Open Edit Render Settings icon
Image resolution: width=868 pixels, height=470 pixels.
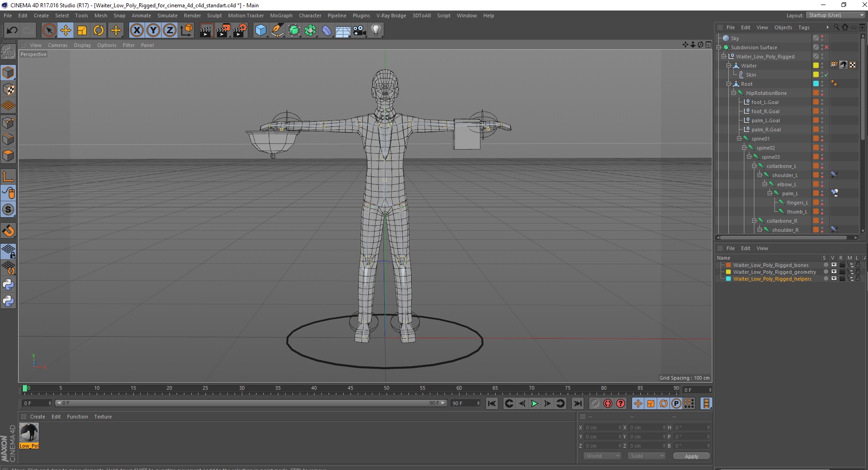tap(240, 31)
